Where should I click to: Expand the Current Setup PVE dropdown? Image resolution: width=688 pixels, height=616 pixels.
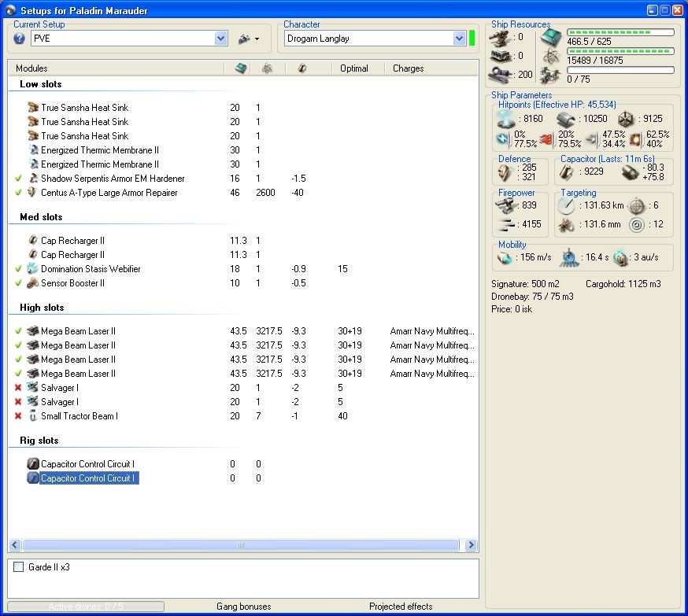coord(220,39)
